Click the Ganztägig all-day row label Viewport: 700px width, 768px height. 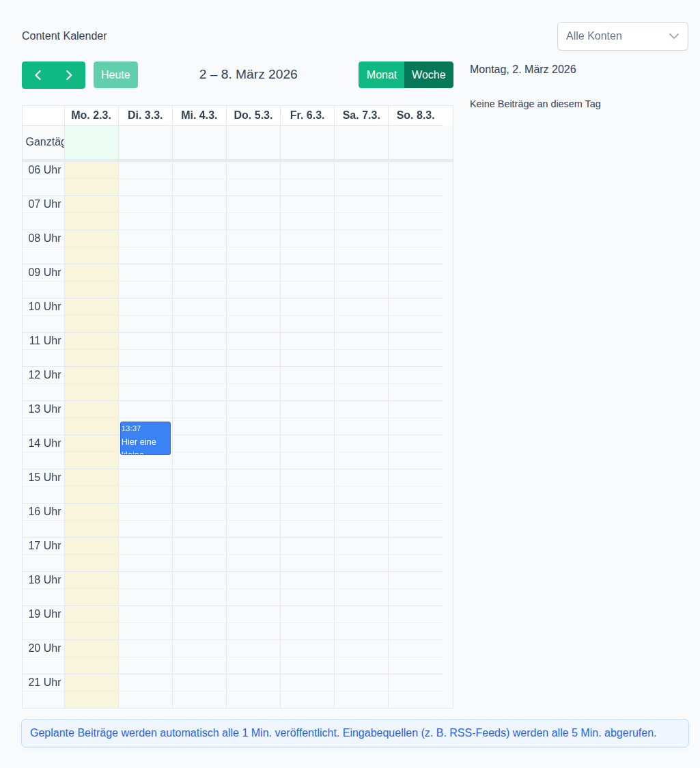pos(44,142)
